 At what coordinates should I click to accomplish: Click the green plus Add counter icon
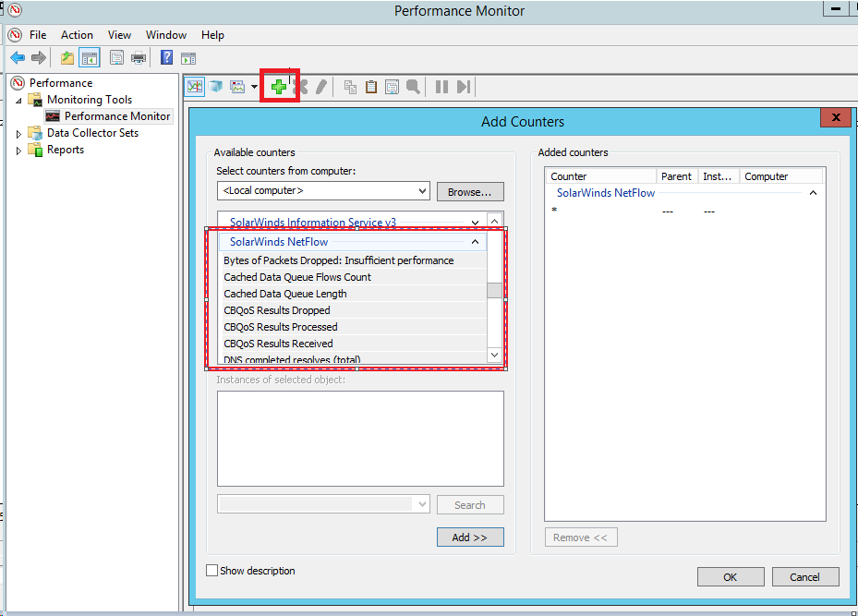pos(279,87)
